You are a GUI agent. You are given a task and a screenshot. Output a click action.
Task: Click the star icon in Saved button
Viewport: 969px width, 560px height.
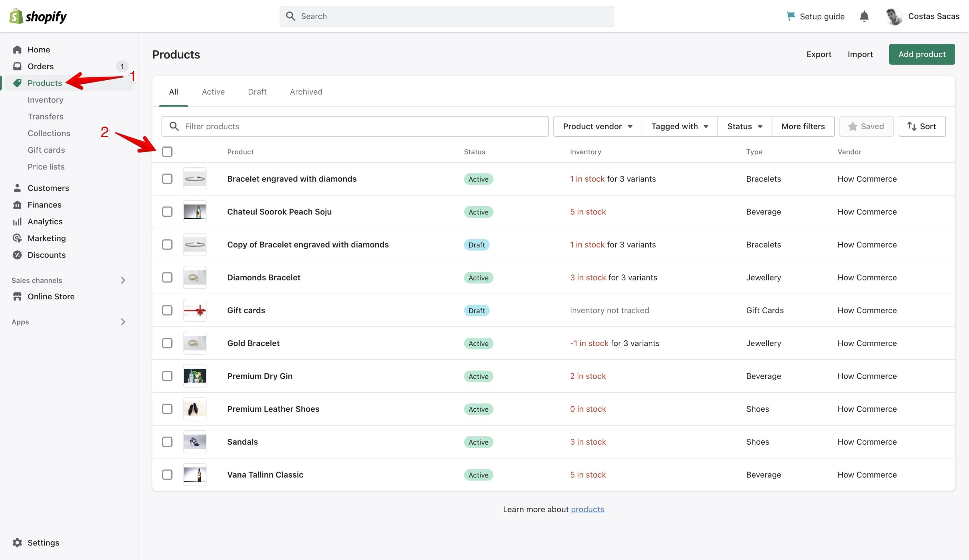853,126
